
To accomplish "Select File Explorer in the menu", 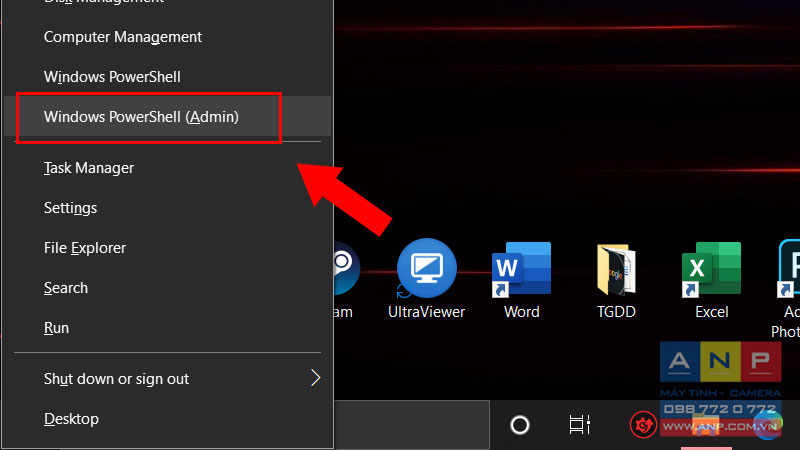I will click(x=167, y=247).
